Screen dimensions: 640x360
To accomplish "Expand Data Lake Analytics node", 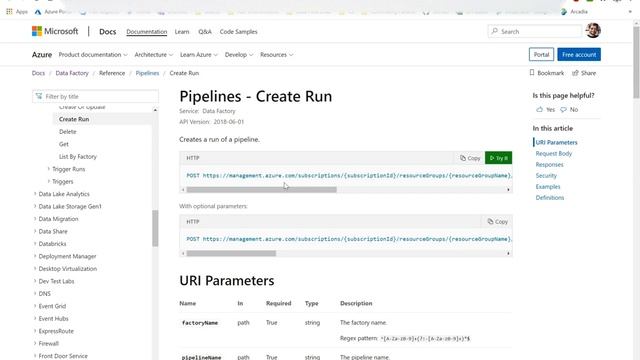I will [35, 194].
